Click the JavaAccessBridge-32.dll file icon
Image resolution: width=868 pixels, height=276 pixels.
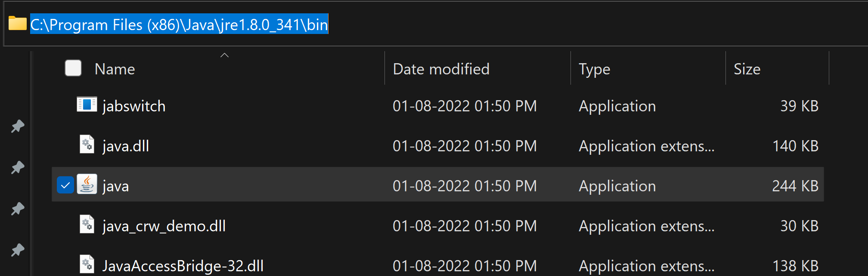(87, 264)
